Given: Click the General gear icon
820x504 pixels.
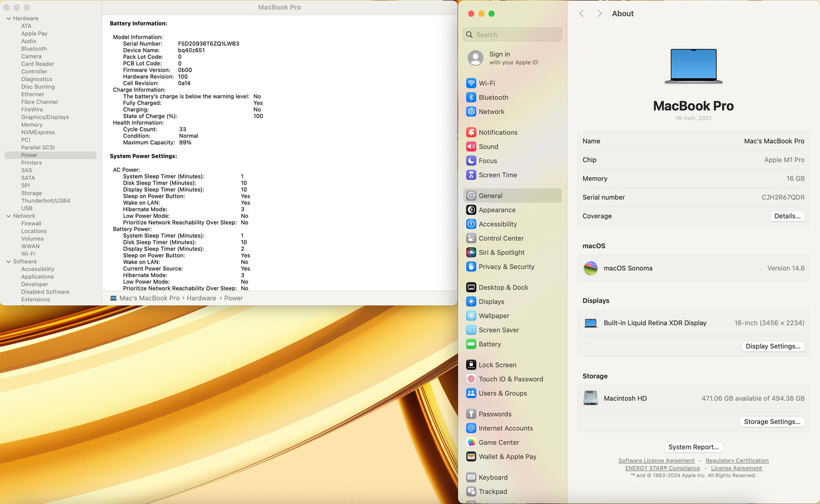Looking at the screenshot, I should (471, 196).
